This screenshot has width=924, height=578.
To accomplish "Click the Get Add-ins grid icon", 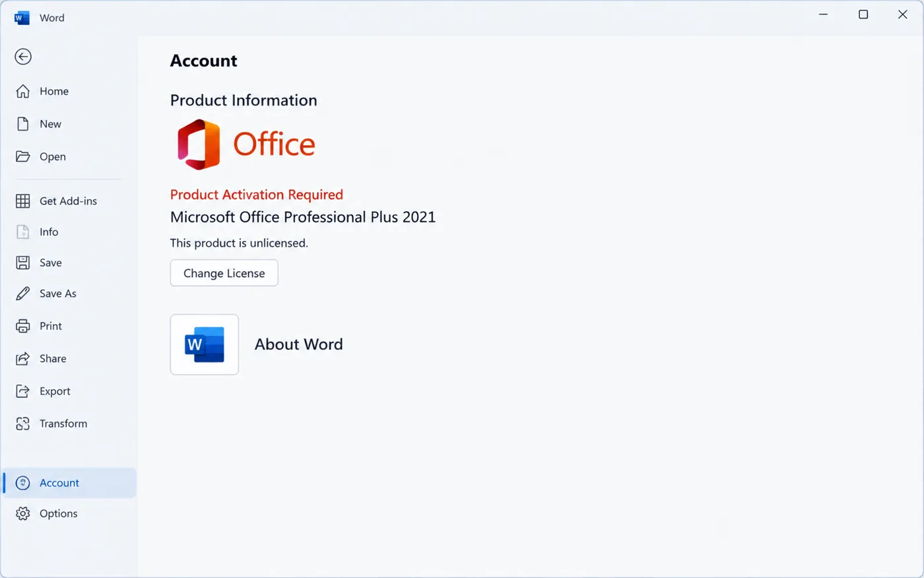I will [23, 201].
